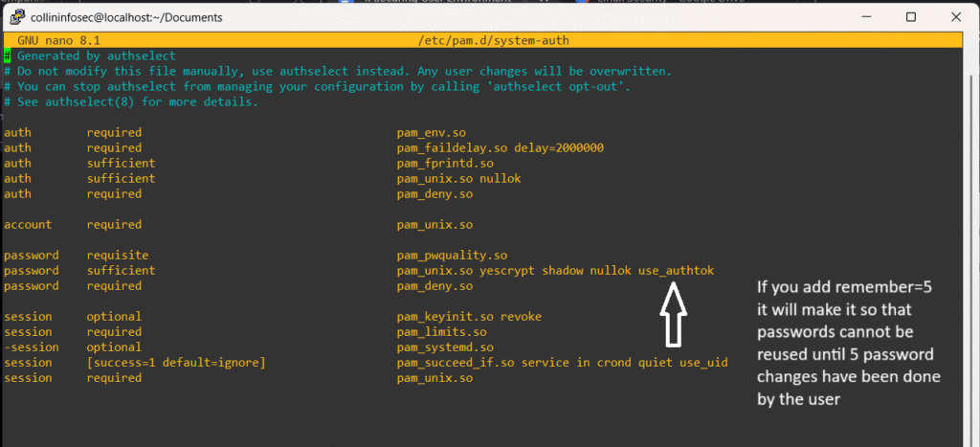Screen dimensions: 980x447
Task: Click the pam_keyinit.so revoke entry
Action: (x=469, y=317)
